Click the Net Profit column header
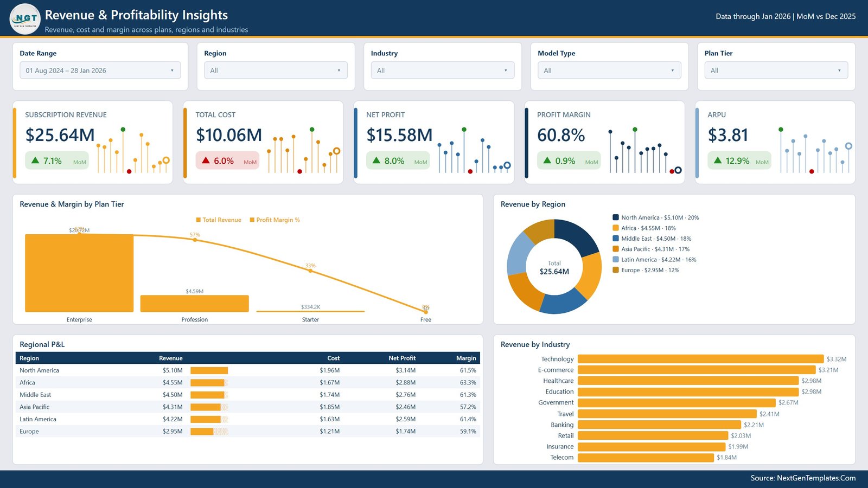868x488 pixels. tap(402, 358)
